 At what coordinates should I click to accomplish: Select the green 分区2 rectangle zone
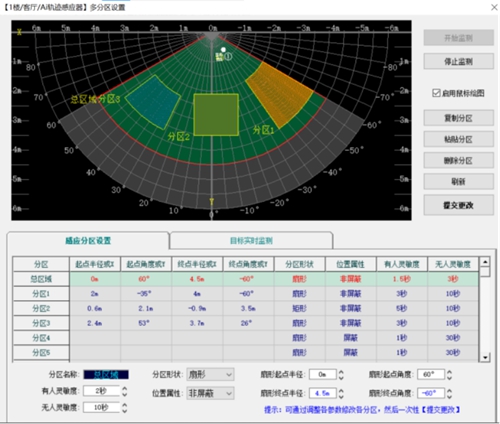[216, 115]
